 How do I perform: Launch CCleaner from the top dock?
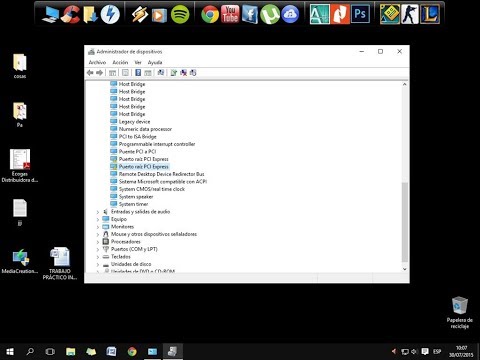pos(70,14)
